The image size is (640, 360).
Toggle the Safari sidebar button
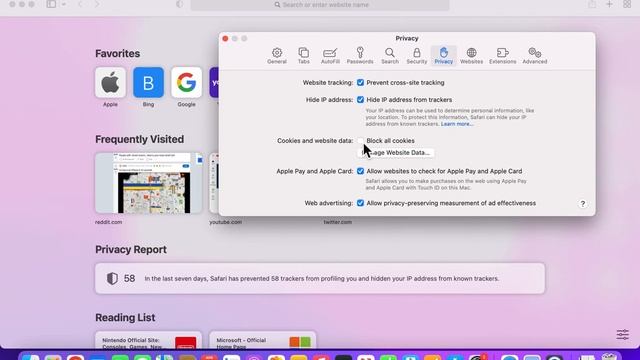(x=51, y=4)
